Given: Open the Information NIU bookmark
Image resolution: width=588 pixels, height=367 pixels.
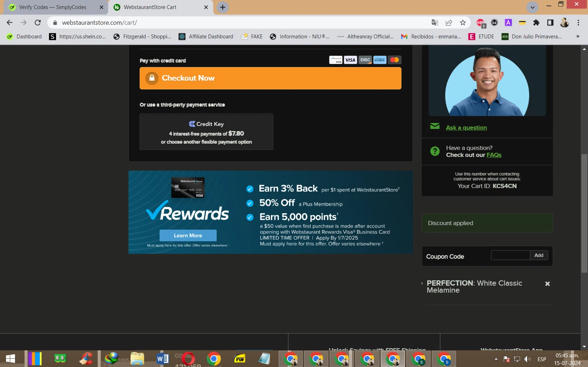Looking at the screenshot, I should [300, 36].
